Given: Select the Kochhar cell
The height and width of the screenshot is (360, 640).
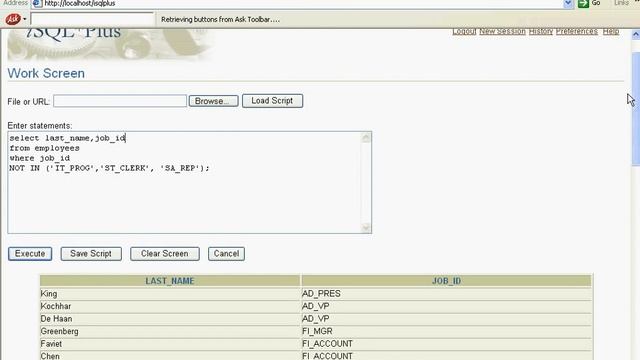Looking at the screenshot, I should pos(170,306).
